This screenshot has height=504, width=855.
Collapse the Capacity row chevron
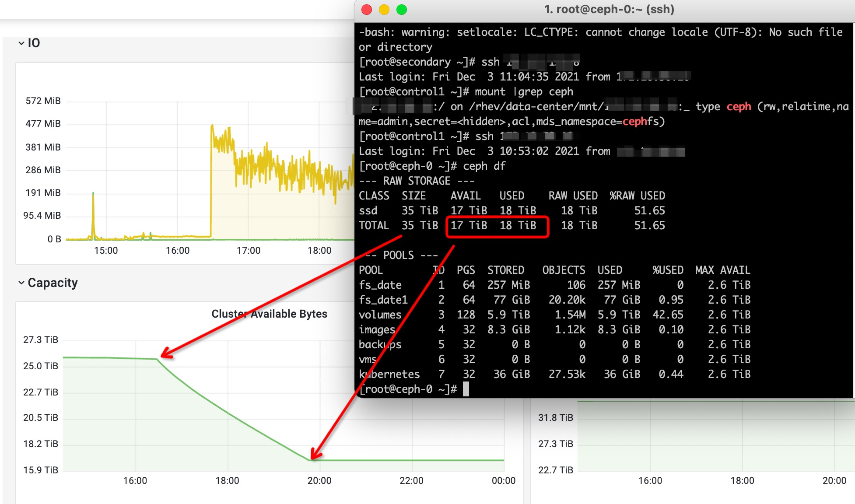21,283
